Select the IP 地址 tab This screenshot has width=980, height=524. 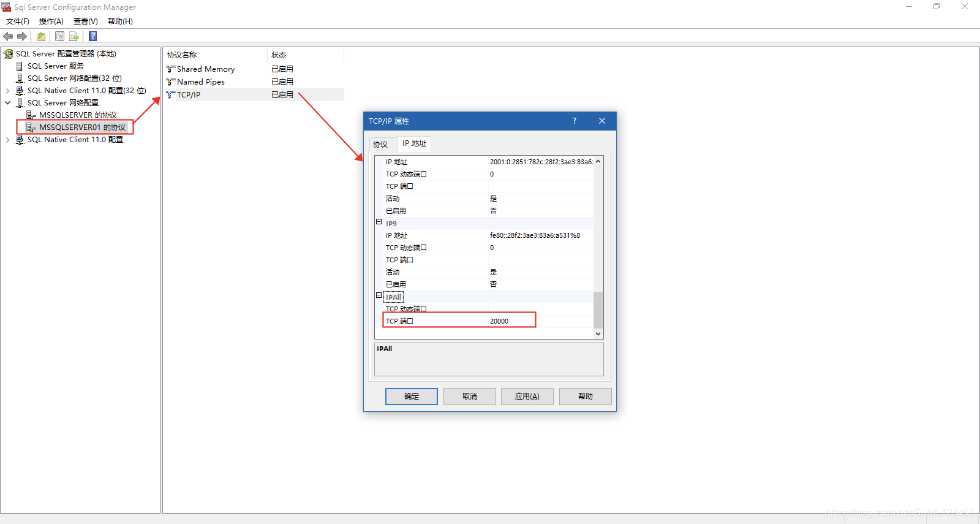[x=414, y=143]
